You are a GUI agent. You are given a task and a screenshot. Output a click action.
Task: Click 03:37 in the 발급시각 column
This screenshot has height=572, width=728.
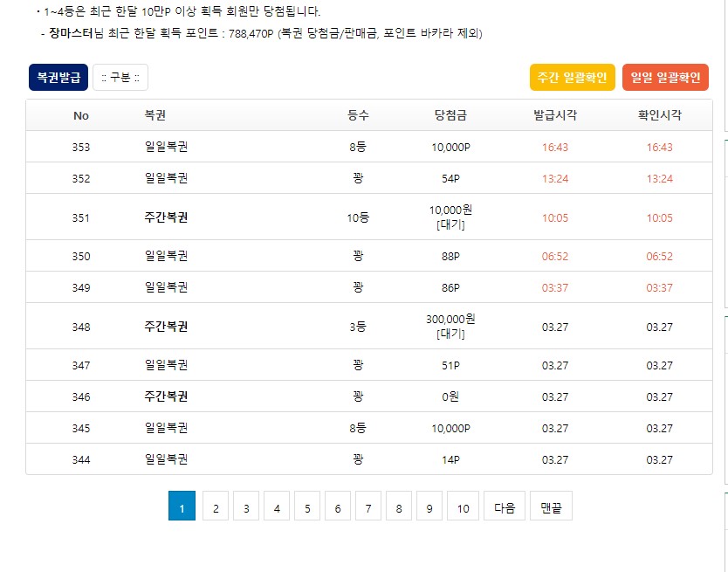[555, 288]
